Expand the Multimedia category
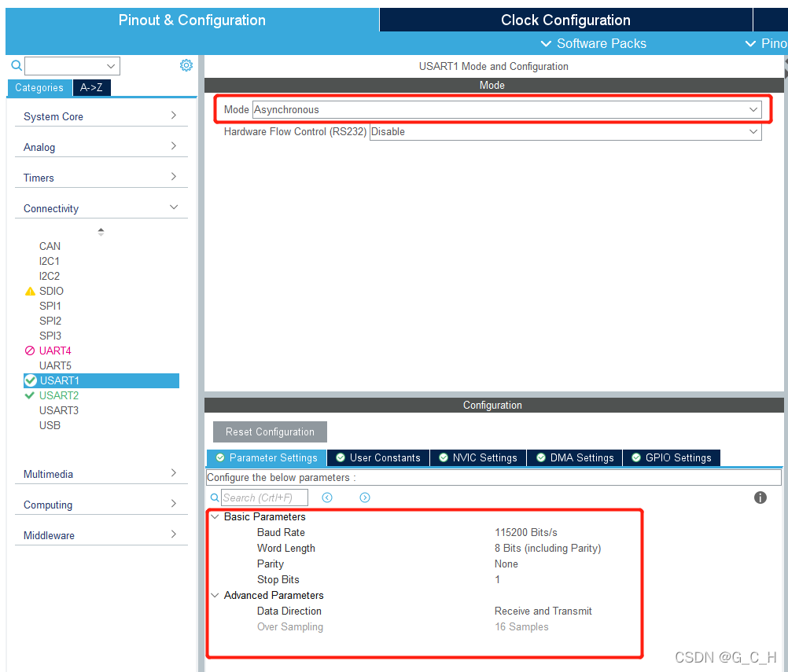The image size is (788, 672). [x=101, y=474]
